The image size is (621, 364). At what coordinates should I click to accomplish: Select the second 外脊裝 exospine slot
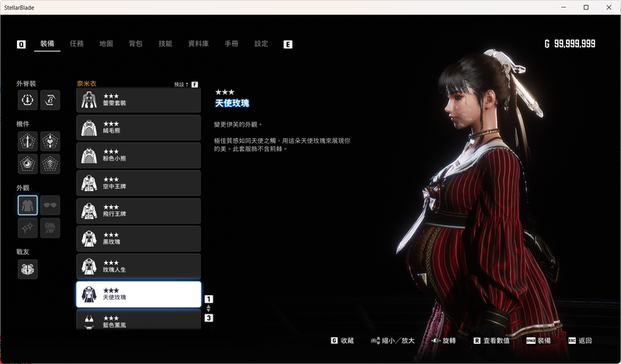pos(50,100)
